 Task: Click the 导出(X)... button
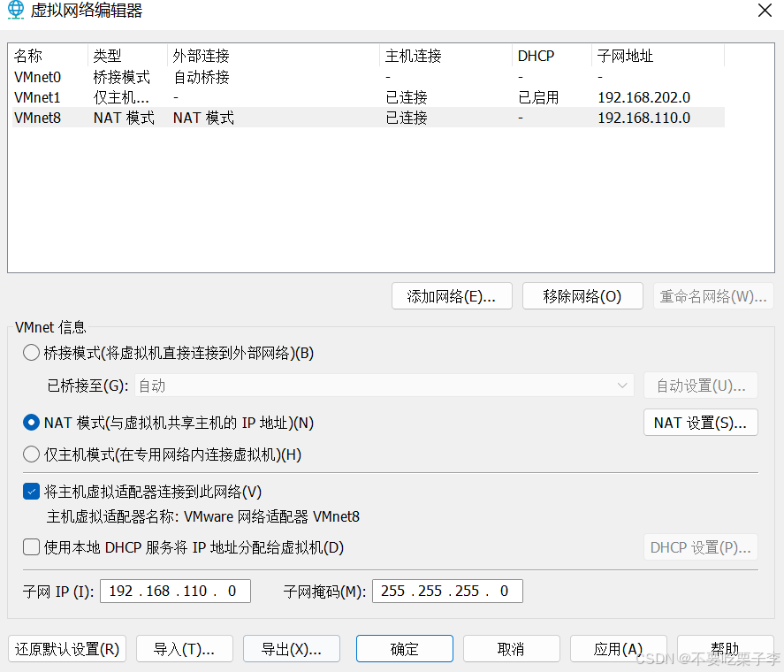click(x=291, y=649)
